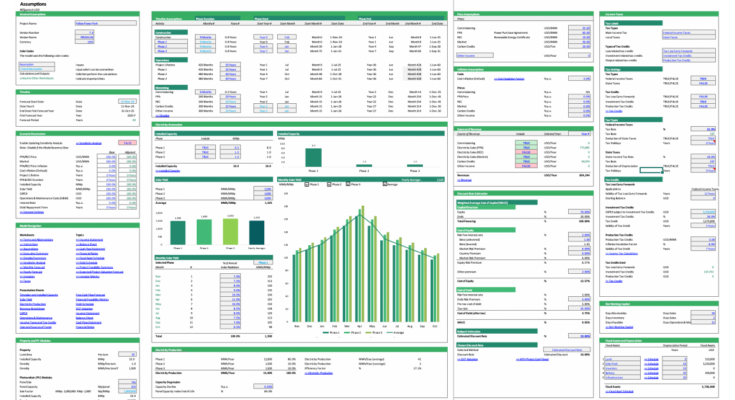Click the Terms and Abbreviations navigation link
This screenshot has width=735, height=400.
click(36, 240)
